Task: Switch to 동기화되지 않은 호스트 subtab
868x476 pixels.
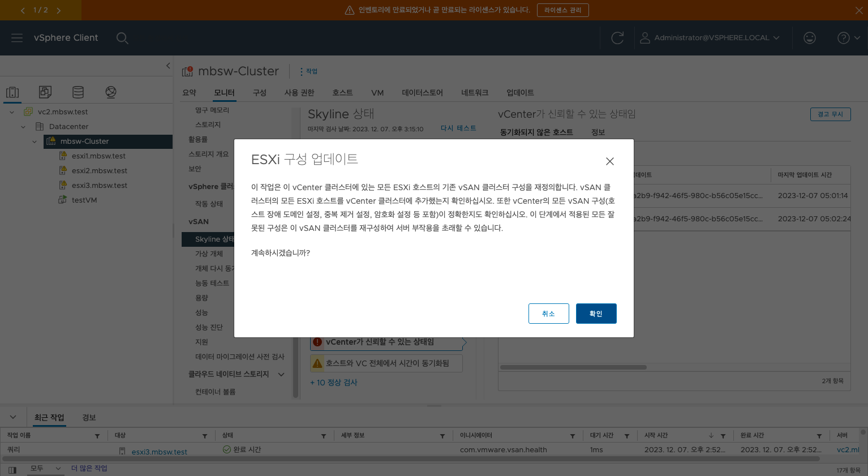Action: tap(536, 132)
